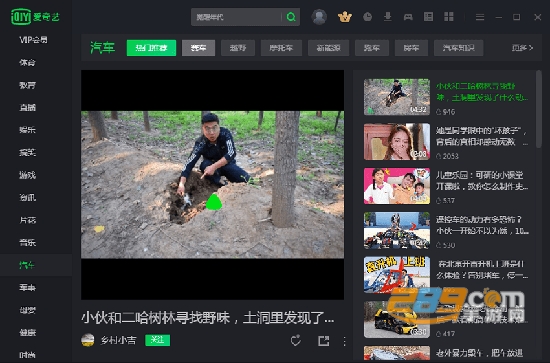Image resolution: width=550 pixels, height=363 pixels.
Task: Expand the 更多 categories chevron
Action: (522, 48)
